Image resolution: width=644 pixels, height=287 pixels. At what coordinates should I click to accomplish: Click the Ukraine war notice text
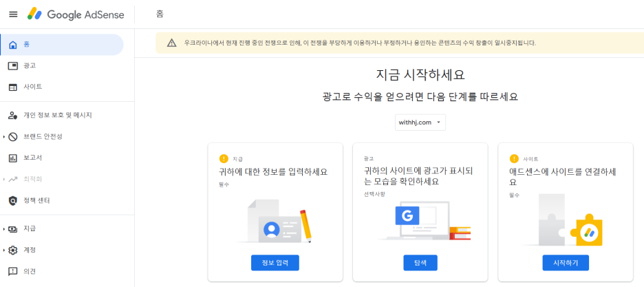click(x=361, y=43)
